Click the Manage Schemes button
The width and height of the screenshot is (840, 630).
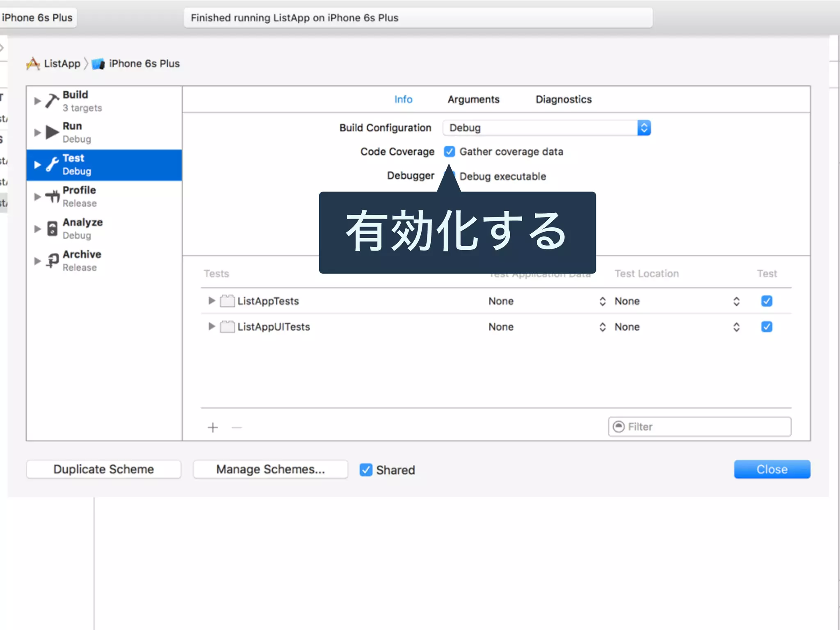tap(270, 469)
